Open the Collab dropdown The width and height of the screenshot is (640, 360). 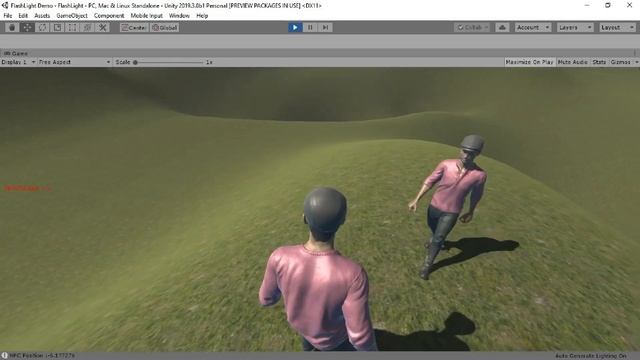pyautogui.click(x=472, y=27)
